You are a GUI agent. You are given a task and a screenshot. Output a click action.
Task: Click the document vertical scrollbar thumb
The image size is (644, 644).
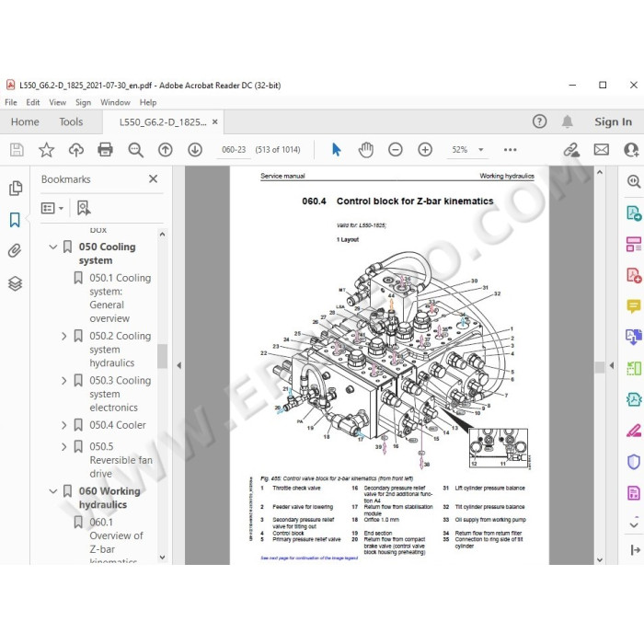[600, 367]
